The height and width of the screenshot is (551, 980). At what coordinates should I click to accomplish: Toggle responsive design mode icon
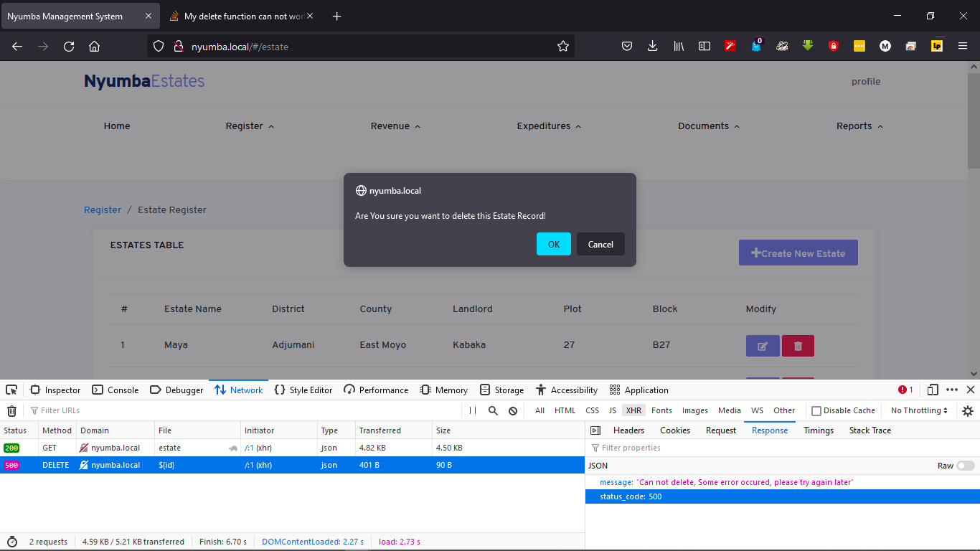click(x=933, y=390)
